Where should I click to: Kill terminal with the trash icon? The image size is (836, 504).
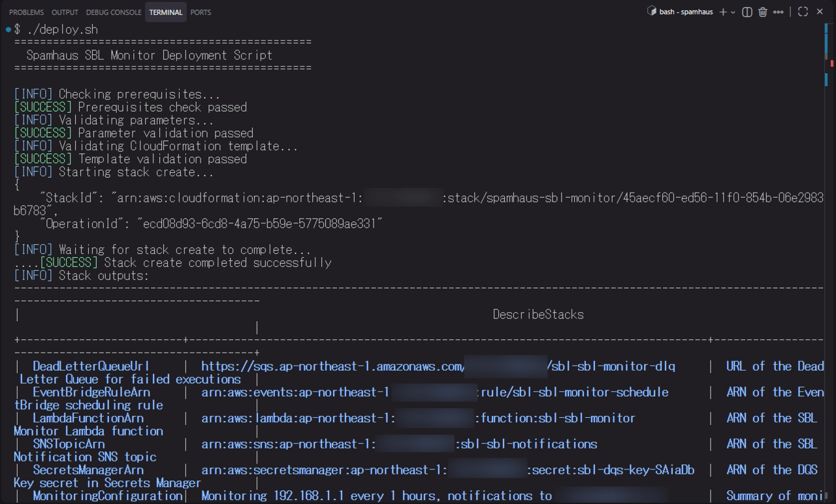(762, 12)
